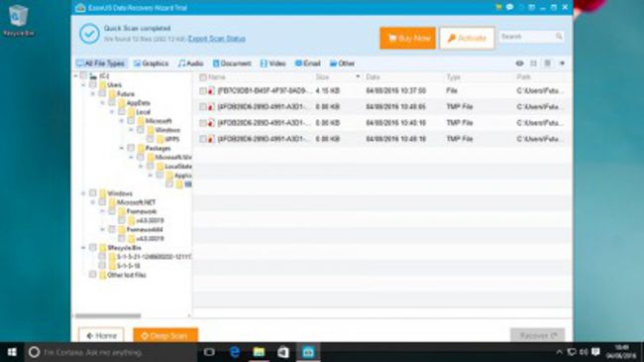Filter results by Audio
Screen dimensions: 644x362
tap(191, 63)
